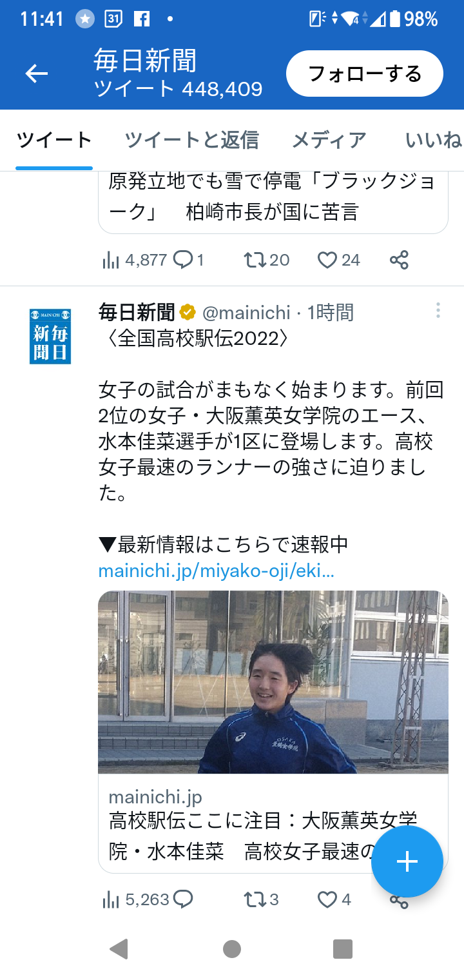Image resolution: width=464 pixels, height=980 pixels.
Task: Open the メディア tab
Action: coord(329,139)
